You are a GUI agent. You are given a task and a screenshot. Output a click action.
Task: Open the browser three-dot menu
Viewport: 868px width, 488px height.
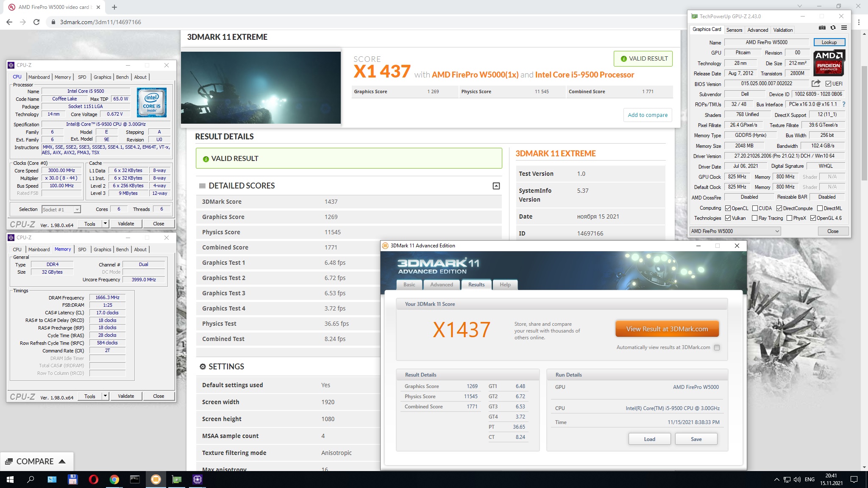[859, 22]
